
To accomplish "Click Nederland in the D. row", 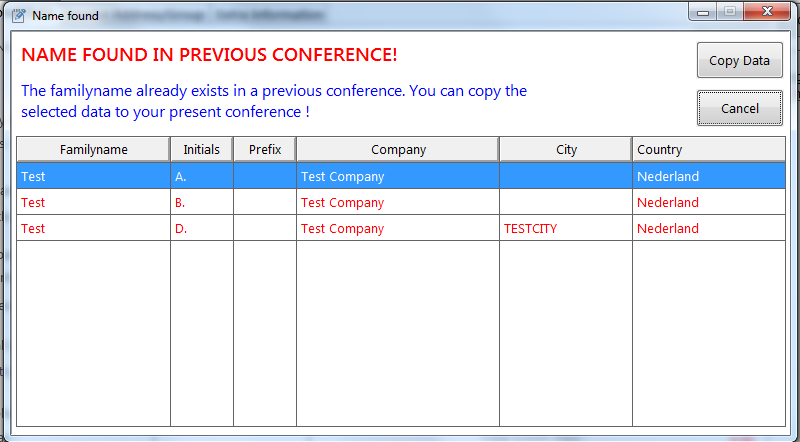I will 668,229.
